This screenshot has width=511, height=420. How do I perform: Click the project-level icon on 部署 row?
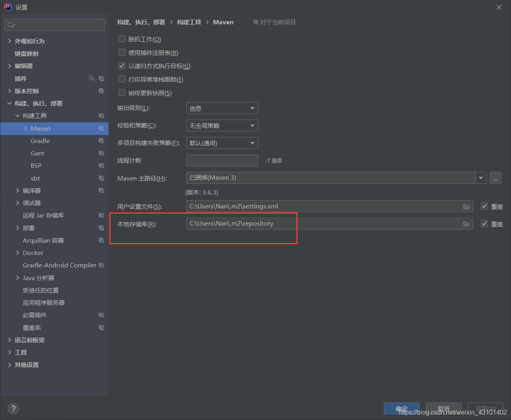click(x=101, y=228)
